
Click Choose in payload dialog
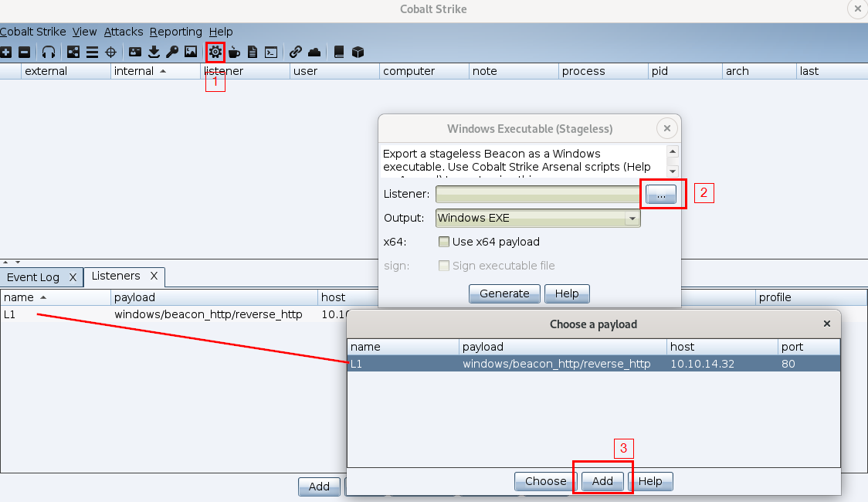coord(546,481)
